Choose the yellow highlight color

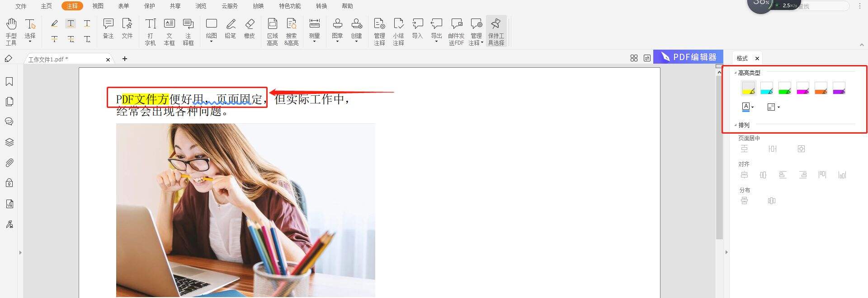(749, 88)
